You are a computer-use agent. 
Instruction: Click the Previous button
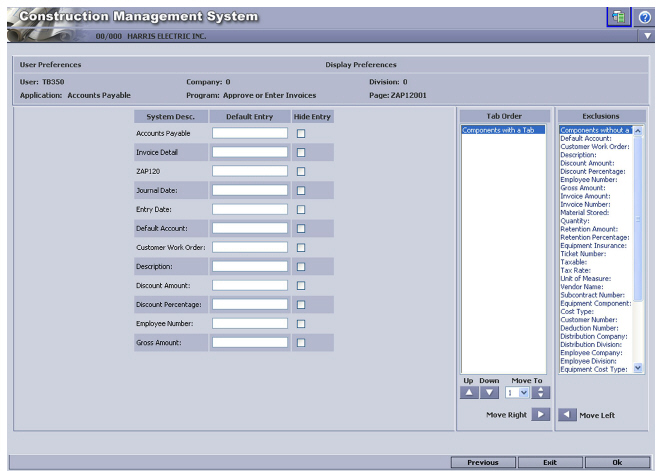tap(483, 462)
